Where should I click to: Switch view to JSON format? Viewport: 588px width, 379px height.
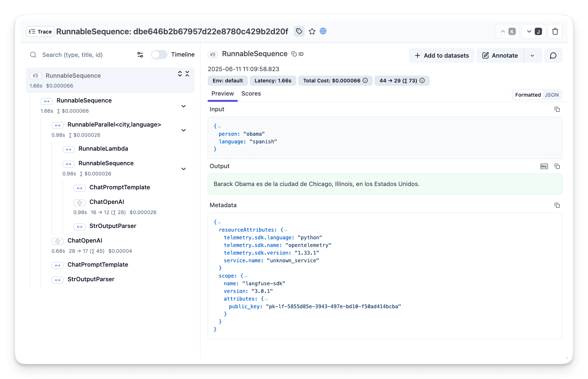pos(552,95)
